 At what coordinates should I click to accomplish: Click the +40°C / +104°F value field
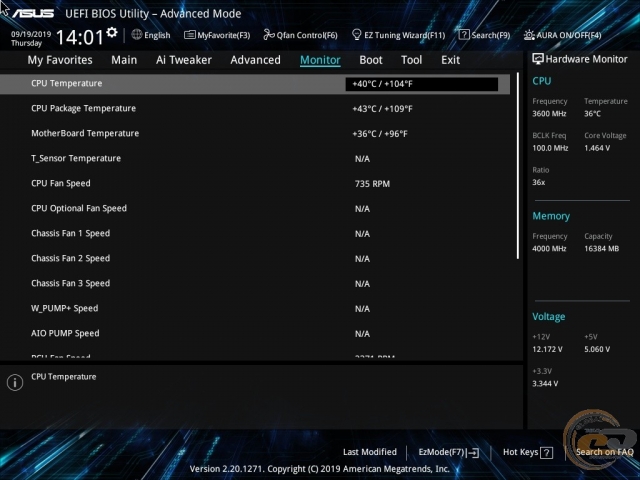point(422,84)
